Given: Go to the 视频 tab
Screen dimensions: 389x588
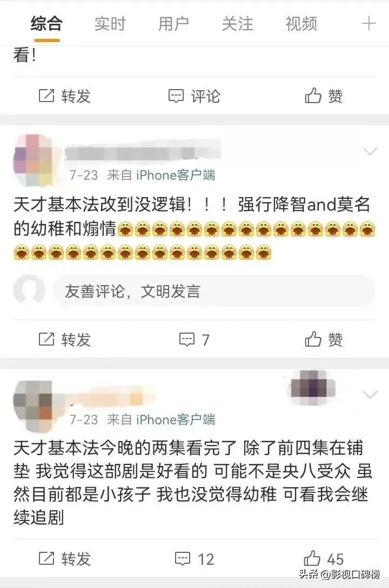Looking at the screenshot, I should tap(301, 24).
